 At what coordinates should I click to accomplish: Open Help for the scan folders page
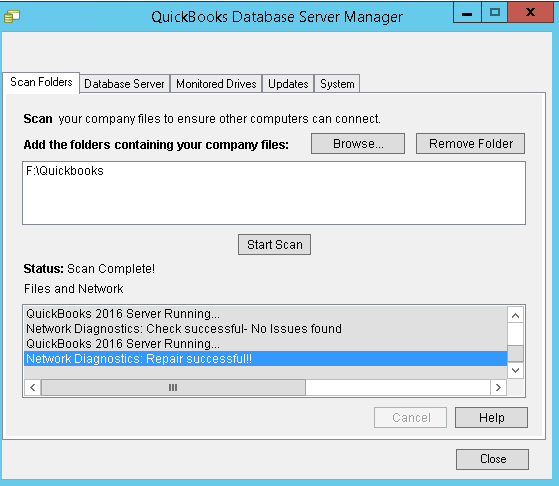(x=491, y=418)
